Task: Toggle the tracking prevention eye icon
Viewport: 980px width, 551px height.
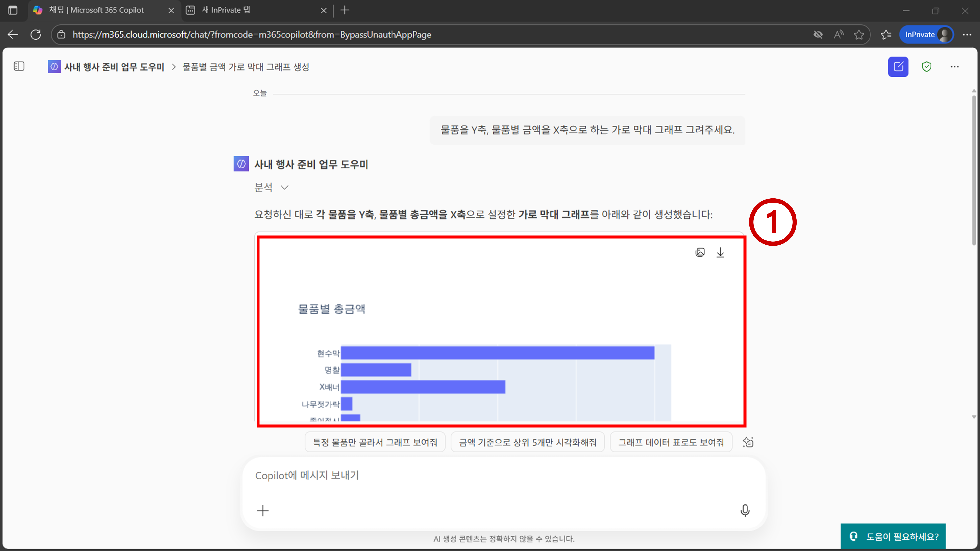Action: pos(818,35)
